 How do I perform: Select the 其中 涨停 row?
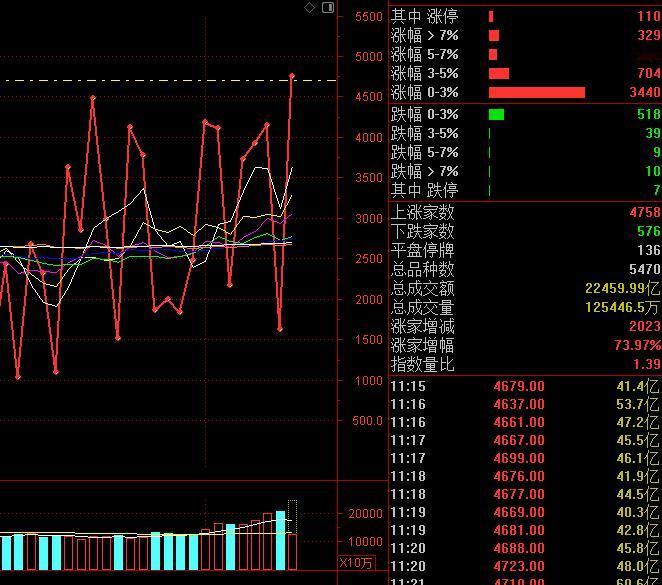tap(525, 16)
